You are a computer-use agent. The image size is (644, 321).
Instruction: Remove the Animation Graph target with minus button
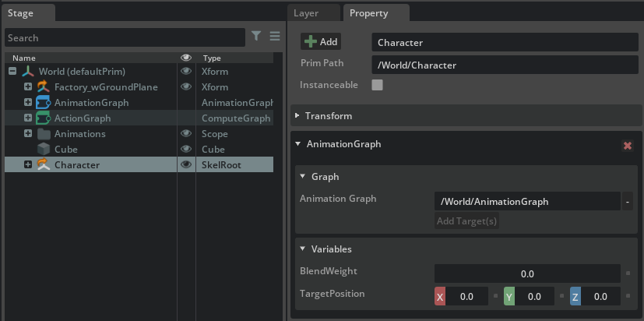coord(627,201)
